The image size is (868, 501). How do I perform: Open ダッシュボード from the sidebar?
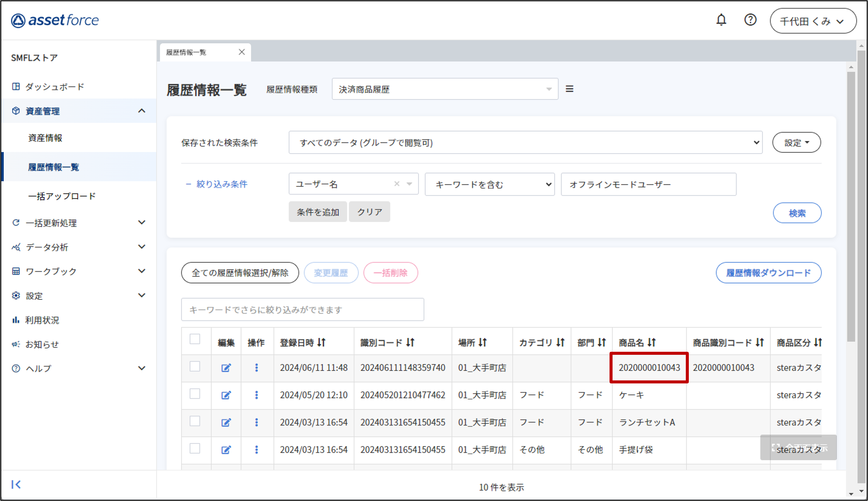tap(54, 87)
